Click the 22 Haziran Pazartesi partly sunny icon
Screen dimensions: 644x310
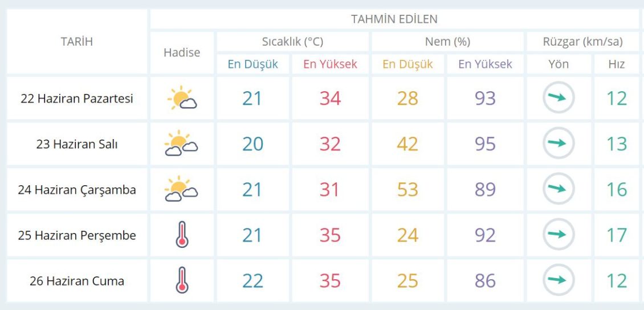point(182,99)
